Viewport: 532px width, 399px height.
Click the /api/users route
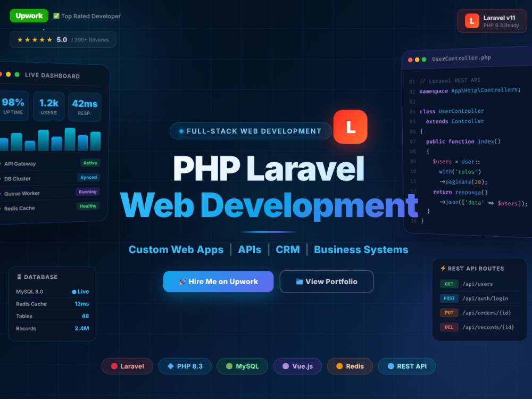coord(477,284)
